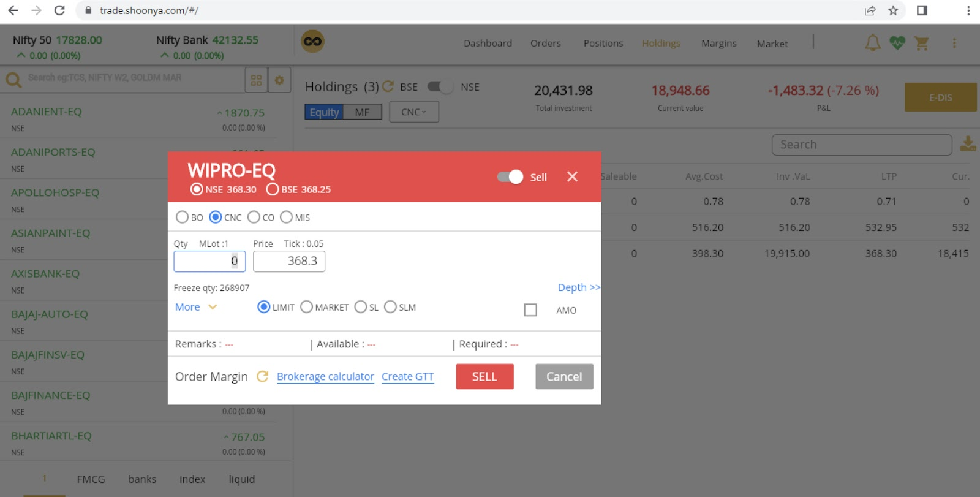Open Dashboard from top navigation

pyautogui.click(x=488, y=44)
